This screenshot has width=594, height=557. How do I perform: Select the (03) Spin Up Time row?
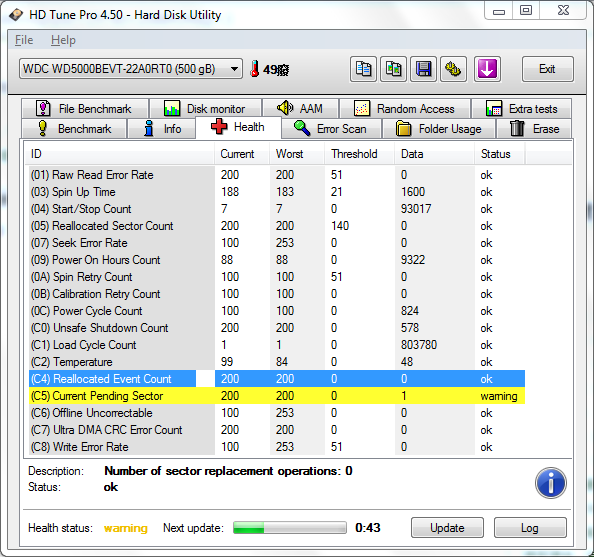click(277, 192)
